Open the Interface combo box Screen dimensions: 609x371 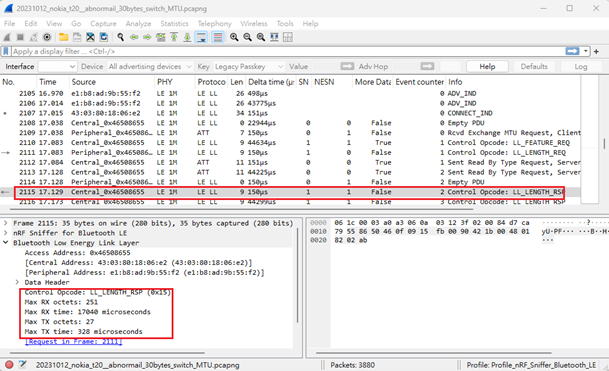coord(57,66)
